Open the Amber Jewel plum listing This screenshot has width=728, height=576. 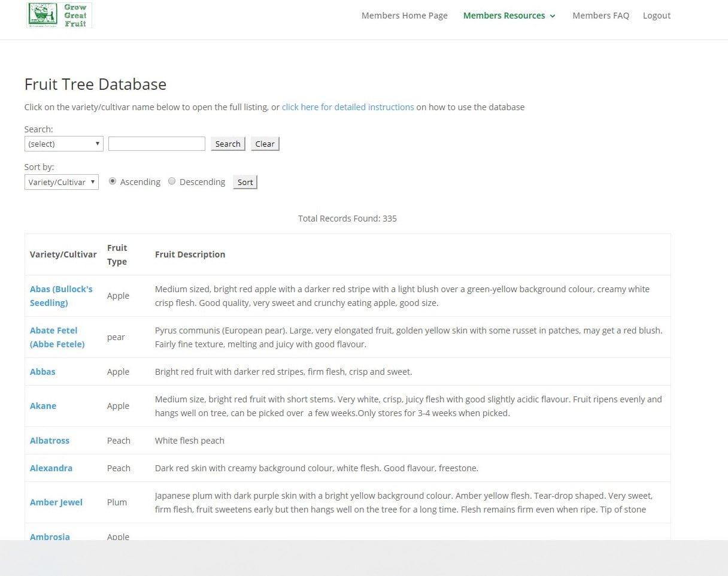coord(56,502)
